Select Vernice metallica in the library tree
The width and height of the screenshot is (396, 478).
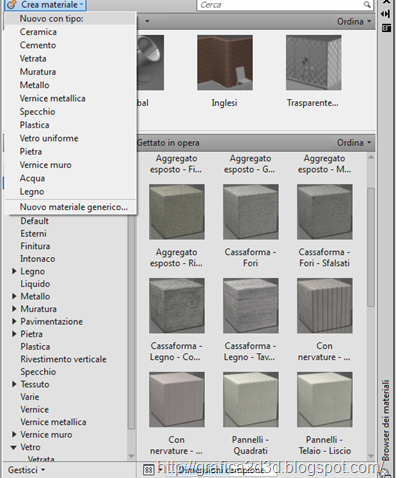[53, 422]
